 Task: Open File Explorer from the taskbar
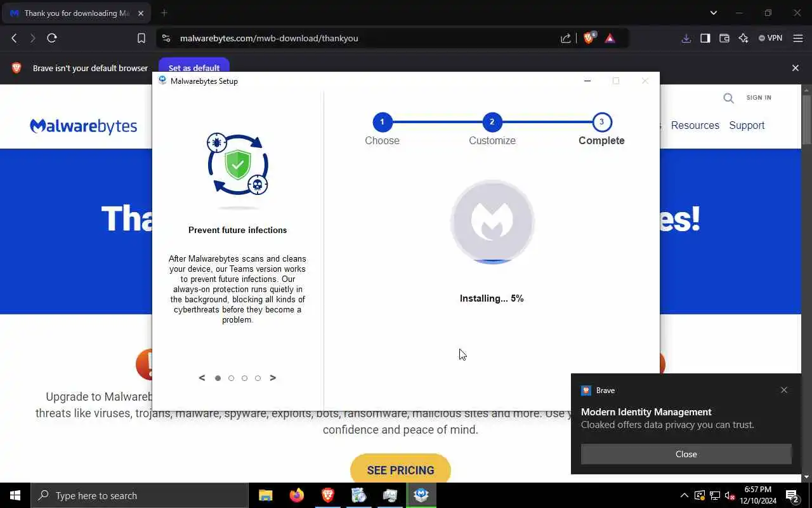coord(265,495)
